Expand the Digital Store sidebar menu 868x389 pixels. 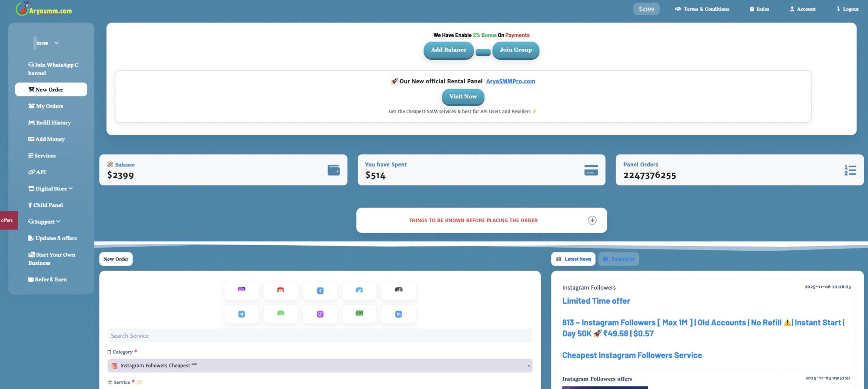point(50,189)
